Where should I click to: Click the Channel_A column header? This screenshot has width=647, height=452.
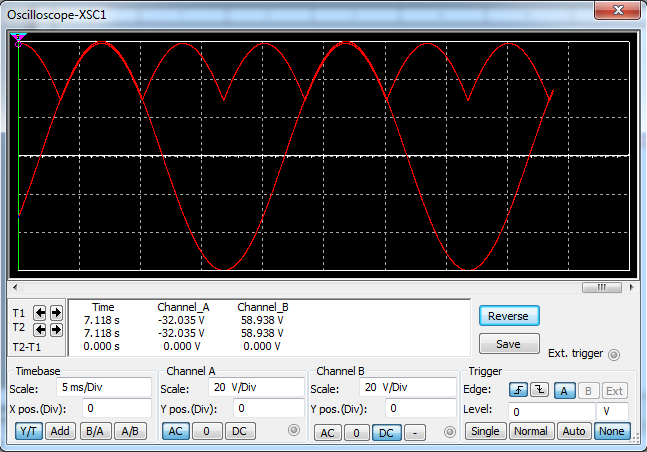tap(183, 307)
